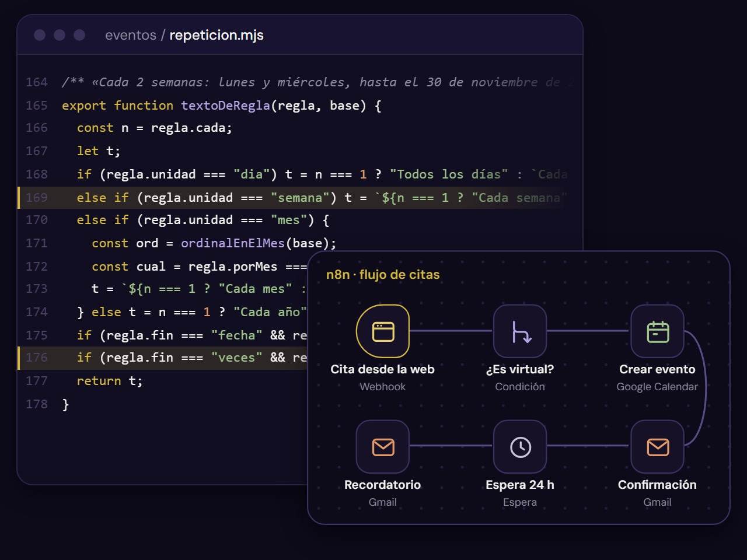
Task: Click the "Todos los días" string literal
Action: point(449,174)
